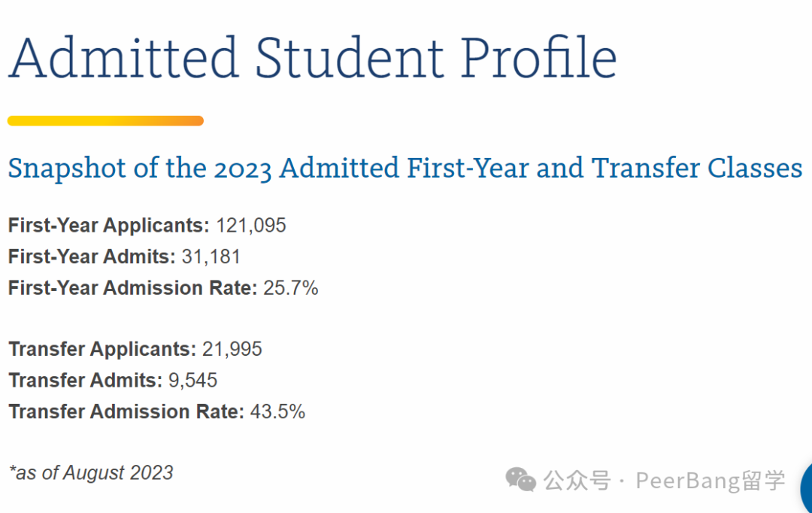
Task: Click the "*as of August 2023" footnote
Action: [x=91, y=472]
